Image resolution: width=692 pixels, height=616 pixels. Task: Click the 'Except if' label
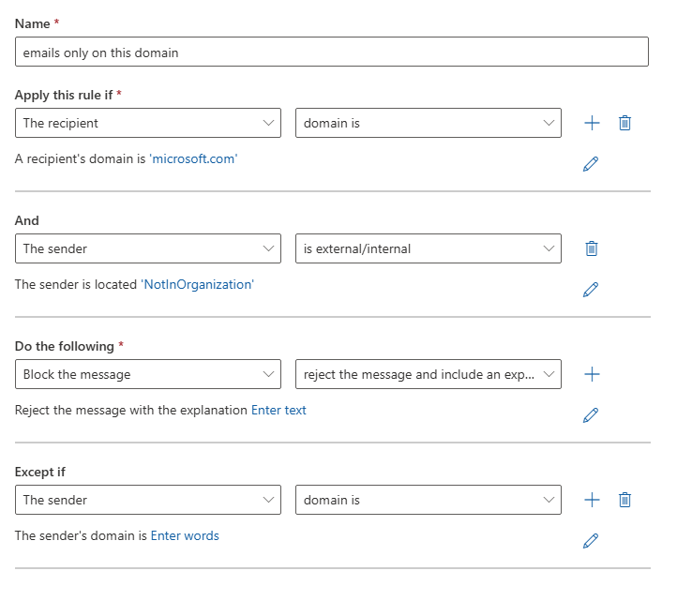tap(39, 473)
